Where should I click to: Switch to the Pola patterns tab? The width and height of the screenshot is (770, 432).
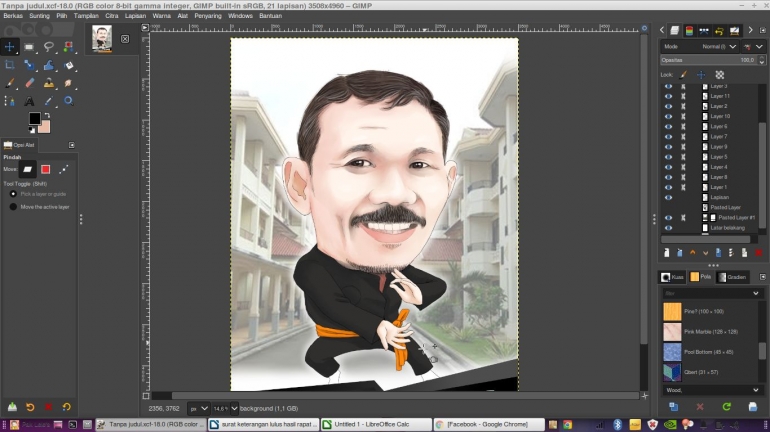coord(700,277)
